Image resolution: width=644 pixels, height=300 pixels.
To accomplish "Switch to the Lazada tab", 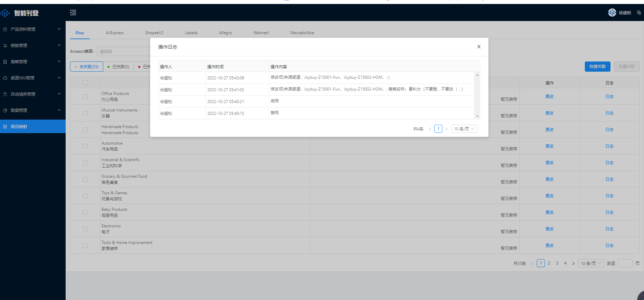I will tap(191, 33).
